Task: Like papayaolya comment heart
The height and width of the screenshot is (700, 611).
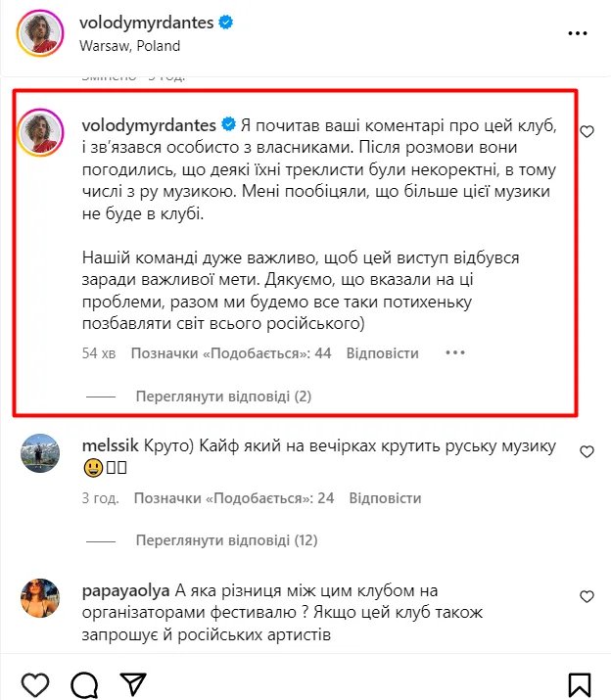Action: (587, 596)
